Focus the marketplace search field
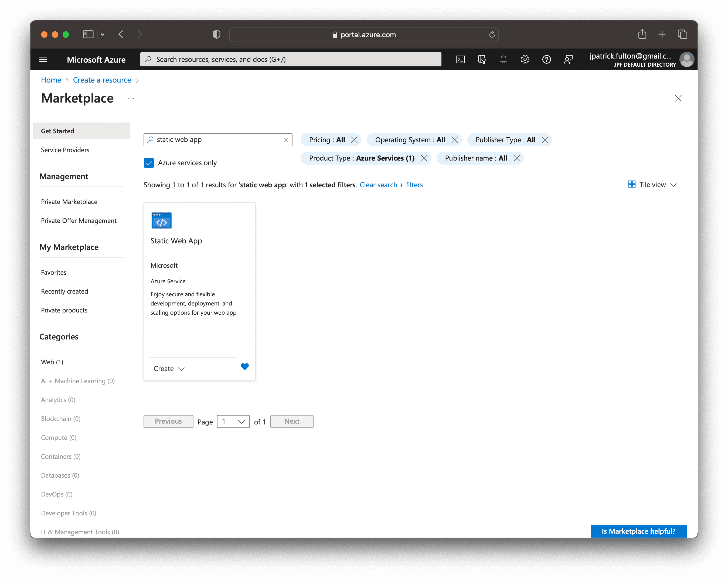 [218, 140]
